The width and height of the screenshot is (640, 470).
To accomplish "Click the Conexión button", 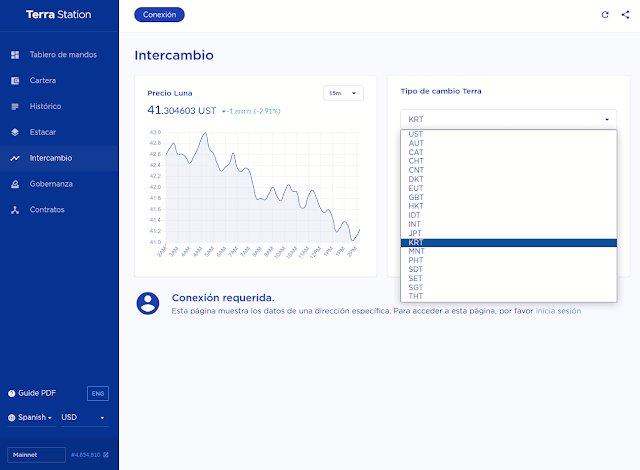I will click(x=159, y=15).
